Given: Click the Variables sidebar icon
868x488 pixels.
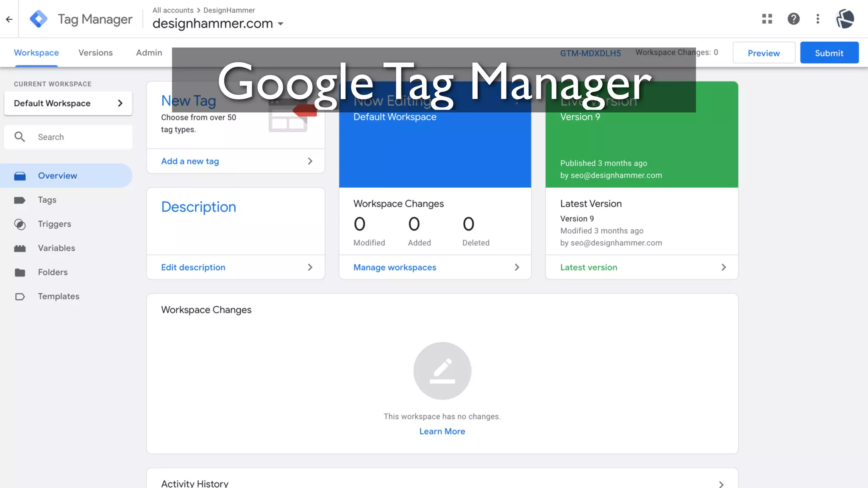Looking at the screenshot, I should 20,248.
